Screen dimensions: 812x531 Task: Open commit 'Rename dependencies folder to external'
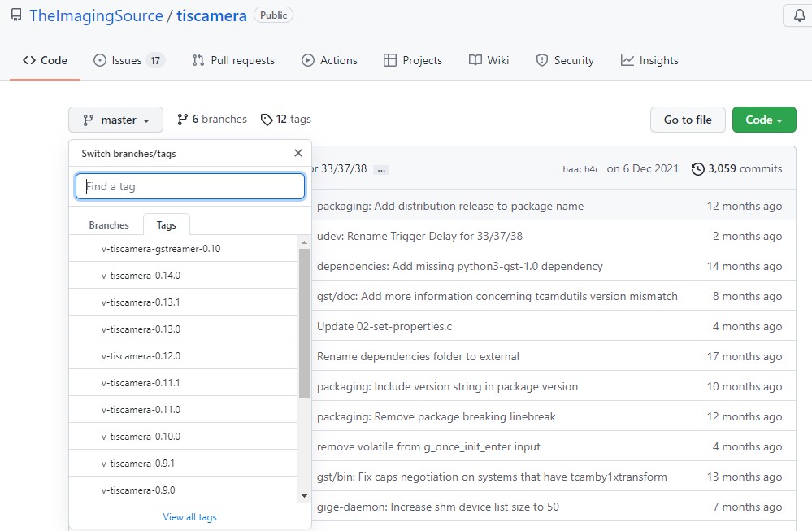418,356
